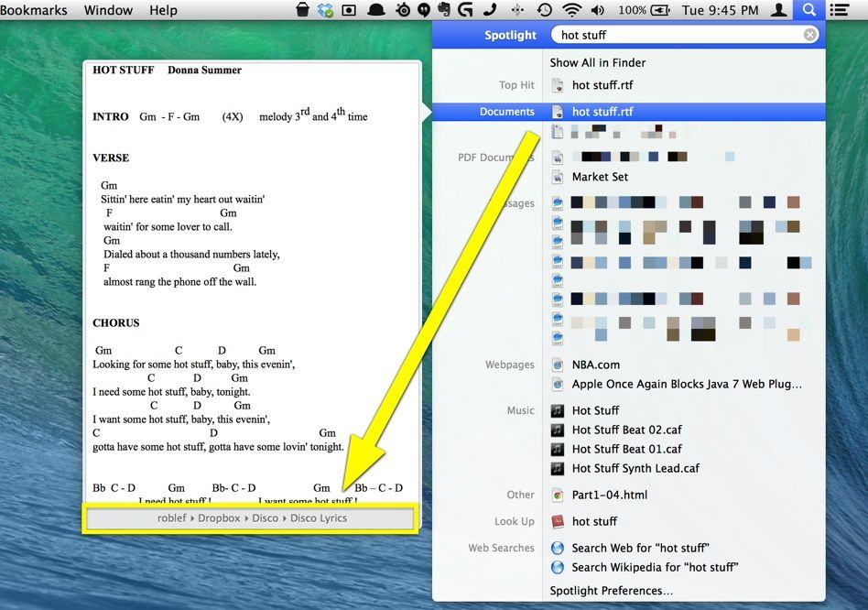Open Spotlight Preferences…
Viewport: 868px width, 610px height.
[611, 591]
